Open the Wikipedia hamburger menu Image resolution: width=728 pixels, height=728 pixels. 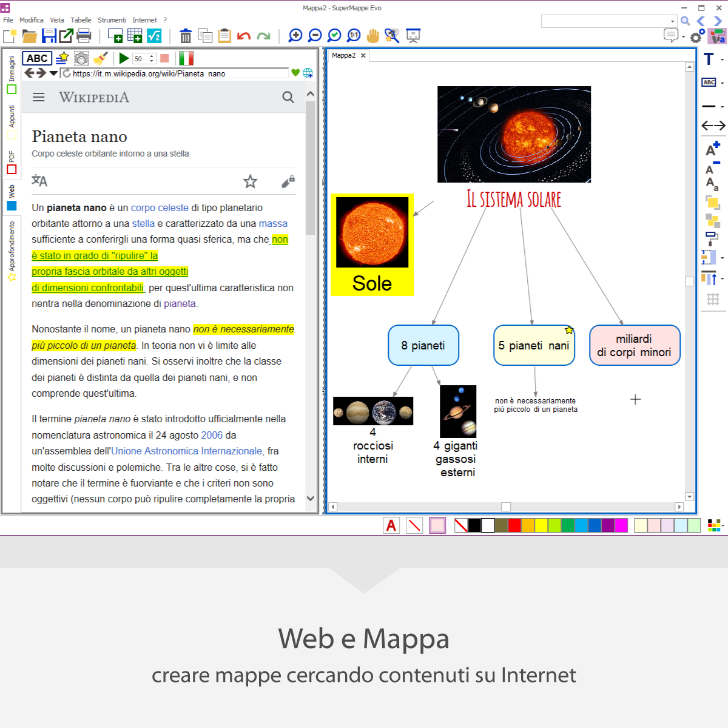(x=39, y=97)
